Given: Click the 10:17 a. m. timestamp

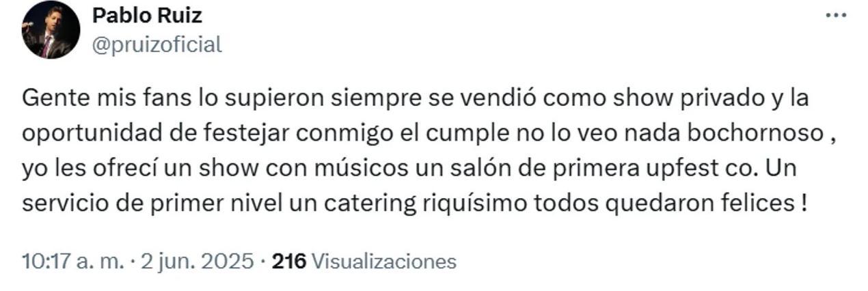Looking at the screenshot, I should [73, 261].
